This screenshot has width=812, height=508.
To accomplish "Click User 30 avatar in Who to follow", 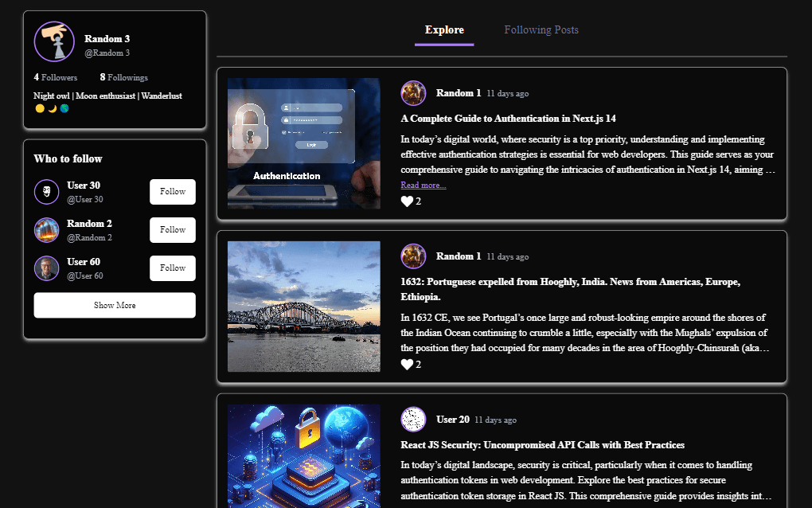I will coord(47,192).
